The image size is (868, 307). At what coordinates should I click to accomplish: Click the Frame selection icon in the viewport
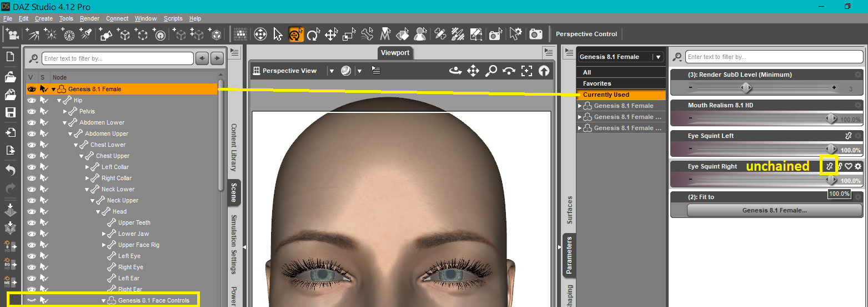click(526, 71)
